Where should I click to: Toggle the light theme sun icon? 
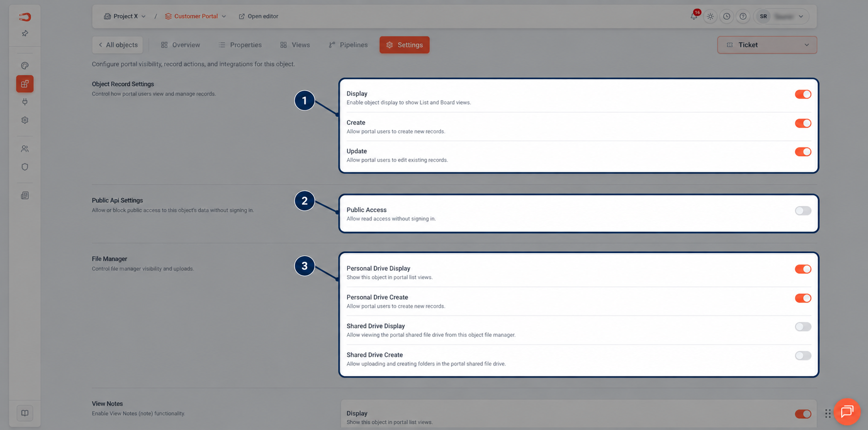(x=710, y=16)
